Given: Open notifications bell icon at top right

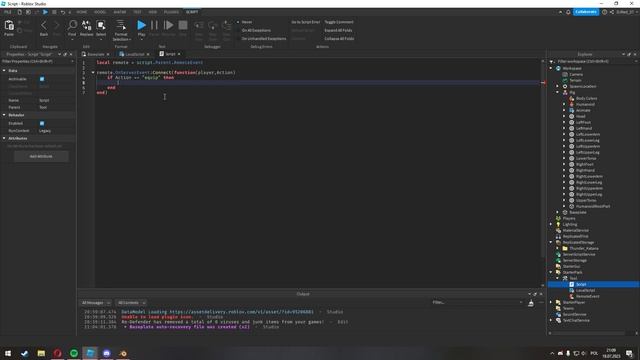Looking at the screenshot, I should point(568,12).
